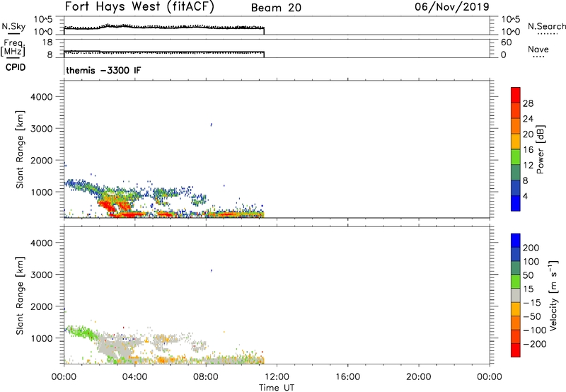
Task: Click the isolated blue echo near 3000 km in power panel
Action: click(x=212, y=125)
